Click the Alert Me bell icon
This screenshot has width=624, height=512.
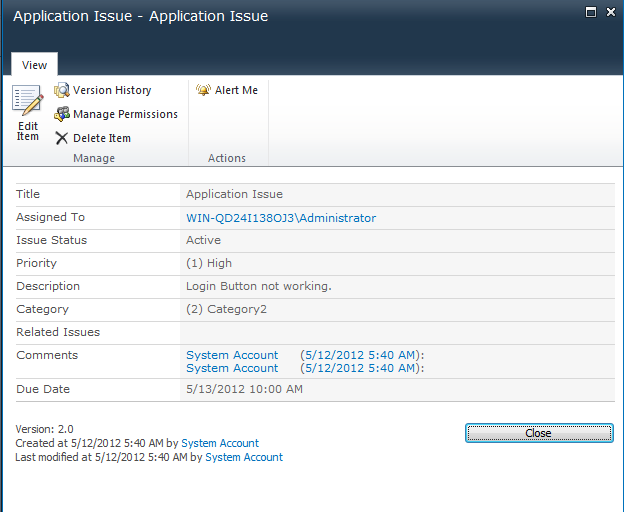click(x=203, y=90)
